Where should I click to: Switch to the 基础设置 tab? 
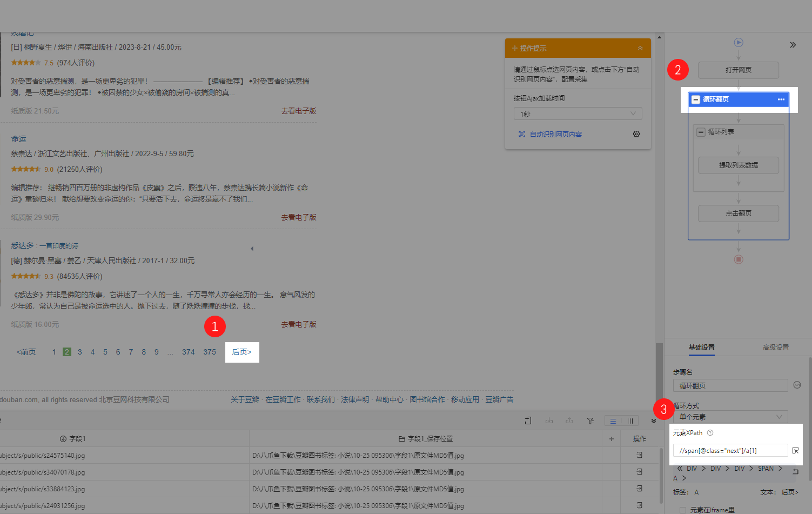701,348
